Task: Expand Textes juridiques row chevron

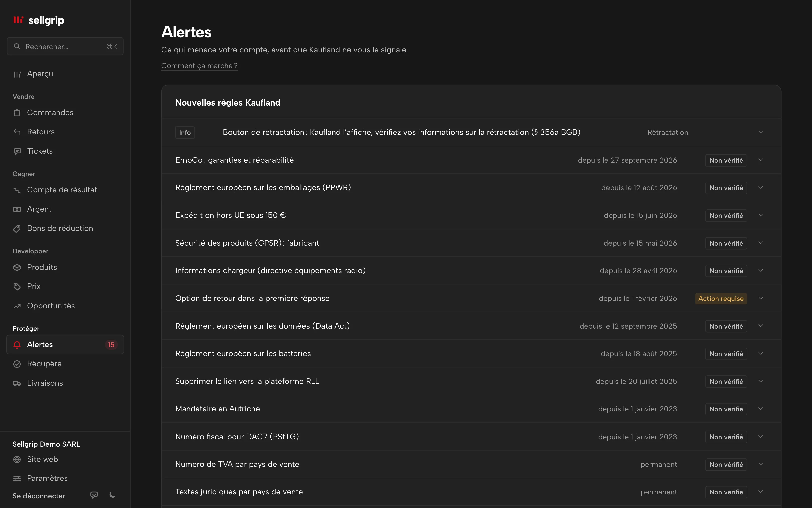Action: 761,491
